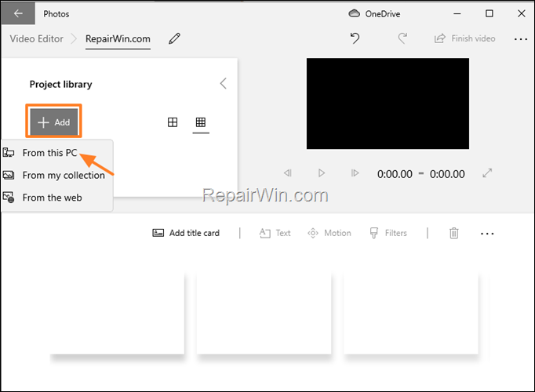Open the Filters tool in the storyboard
The height and width of the screenshot is (392, 535).
click(388, 233)
